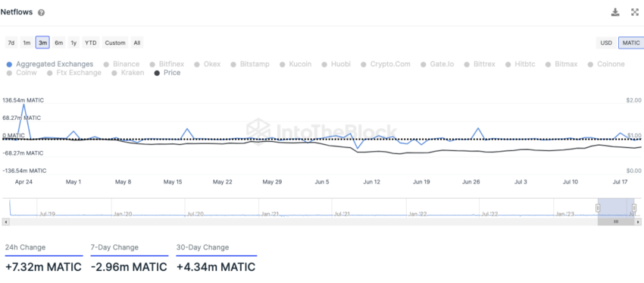
Task: Click the navigator scrollbar thumb
Action: (616, 222)
